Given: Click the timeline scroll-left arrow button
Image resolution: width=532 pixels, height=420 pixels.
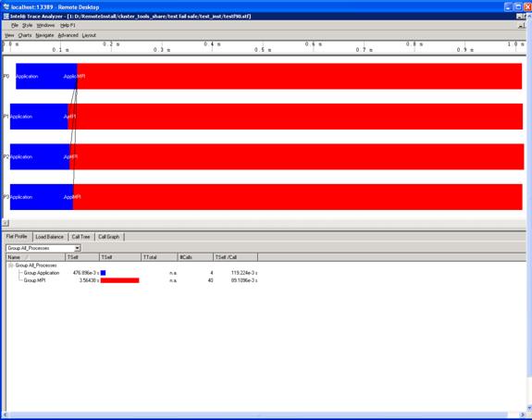Looking at the screenshot, I should [x=6, y=223].
